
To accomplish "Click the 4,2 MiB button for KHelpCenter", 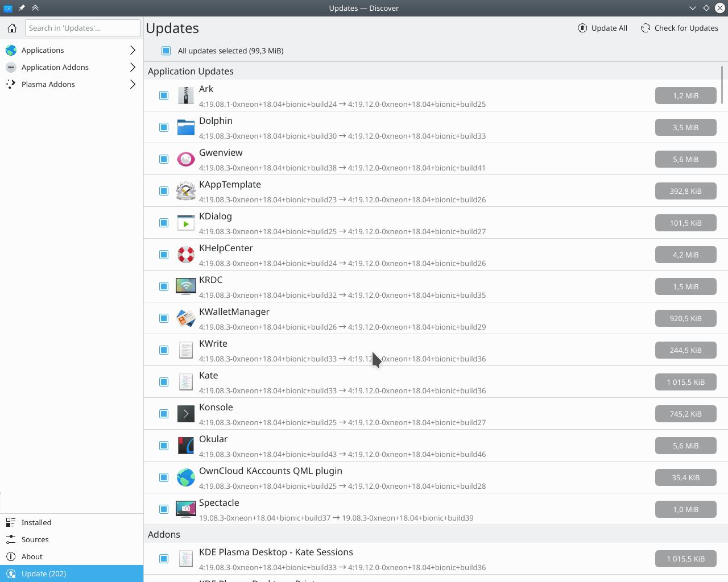I will [x=685, y=255].
